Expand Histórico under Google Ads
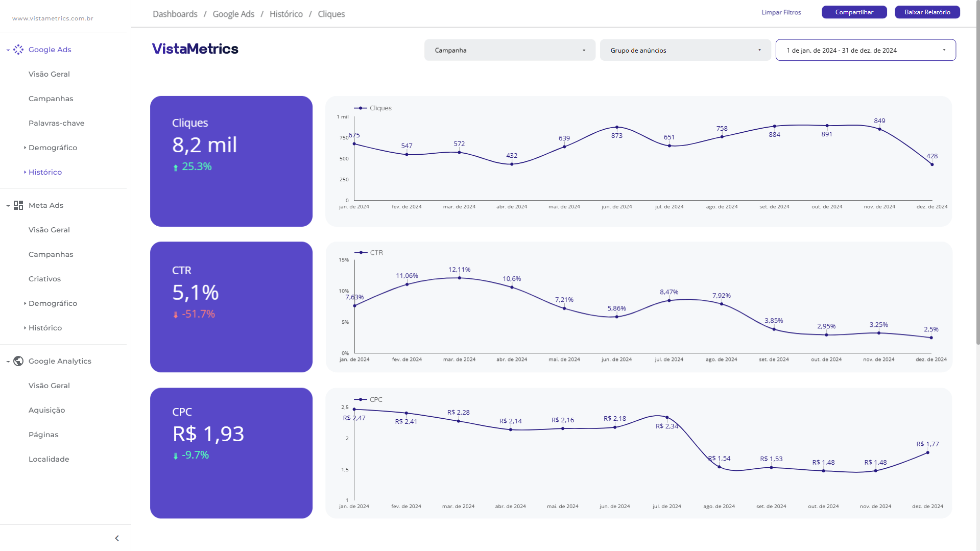 click(25, 172)
